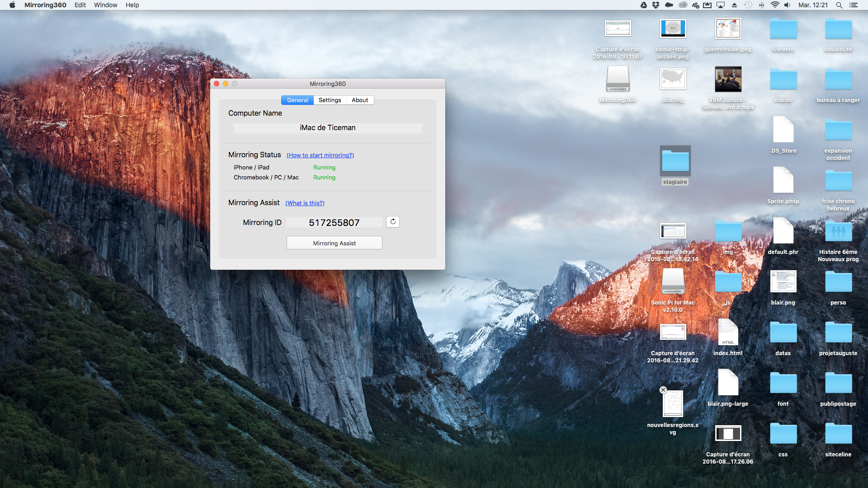Select the publipostage folder
This screenshot has width=868, height=488.
tap(838, 383)
